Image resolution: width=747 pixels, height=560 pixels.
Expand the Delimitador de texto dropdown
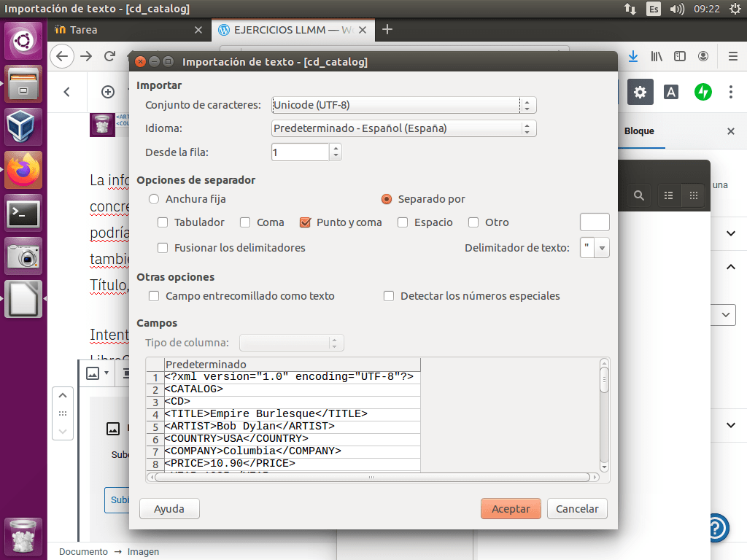coord(602,248)
